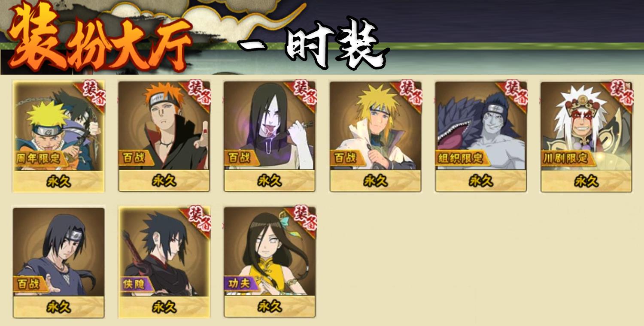Select the 川剧限定 Jiraiya costume card
644x326 pixels.
[x=586, y=136]
